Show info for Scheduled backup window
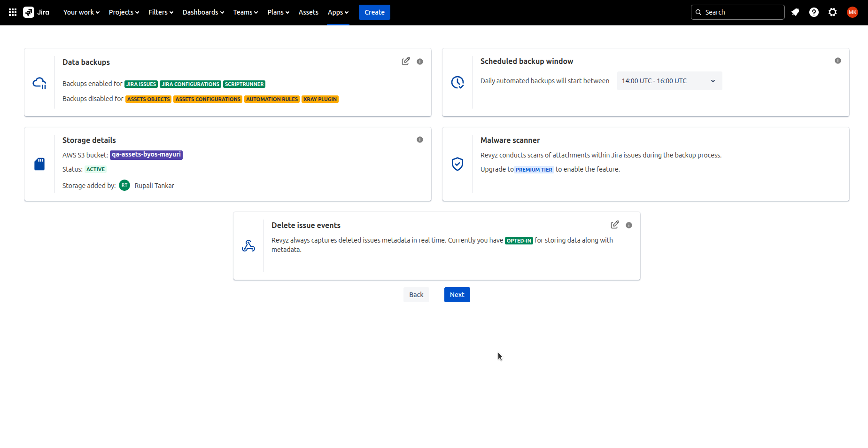Viewport: 868px width, 448px height. pyautogui.click(x=837, y=61)
